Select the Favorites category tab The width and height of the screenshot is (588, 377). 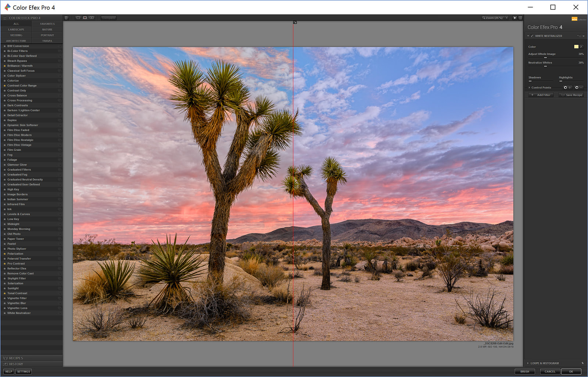pos(47,24)
